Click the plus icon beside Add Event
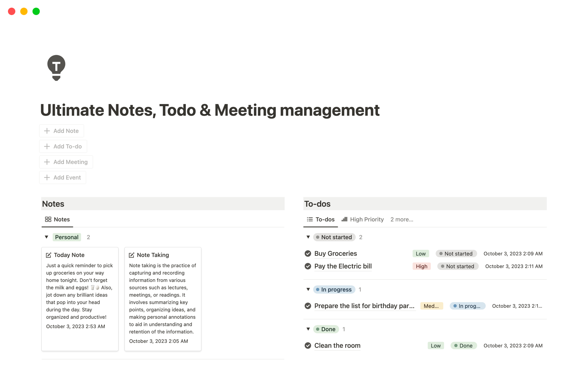This screenshot has width=588, height=368. click(x=47, y=178)
